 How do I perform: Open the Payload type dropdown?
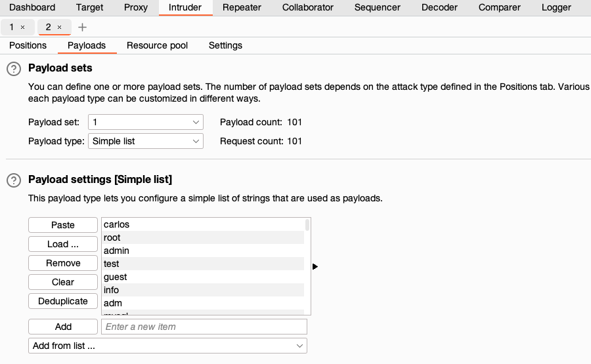[x=146, y=141]
